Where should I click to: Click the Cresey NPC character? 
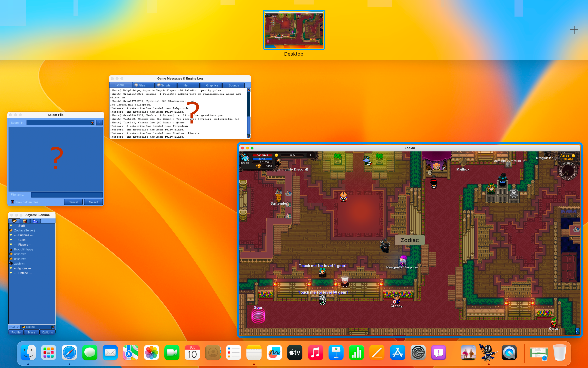click(x=396, y=299)
